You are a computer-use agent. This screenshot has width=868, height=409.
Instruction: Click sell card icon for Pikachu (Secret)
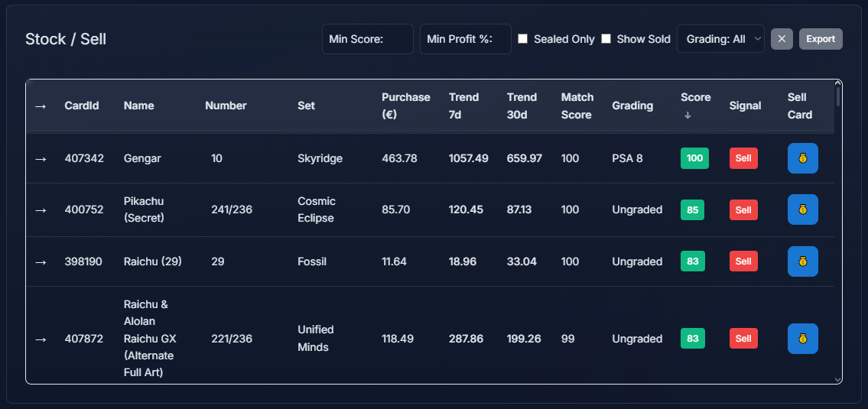tap(802, 209)
